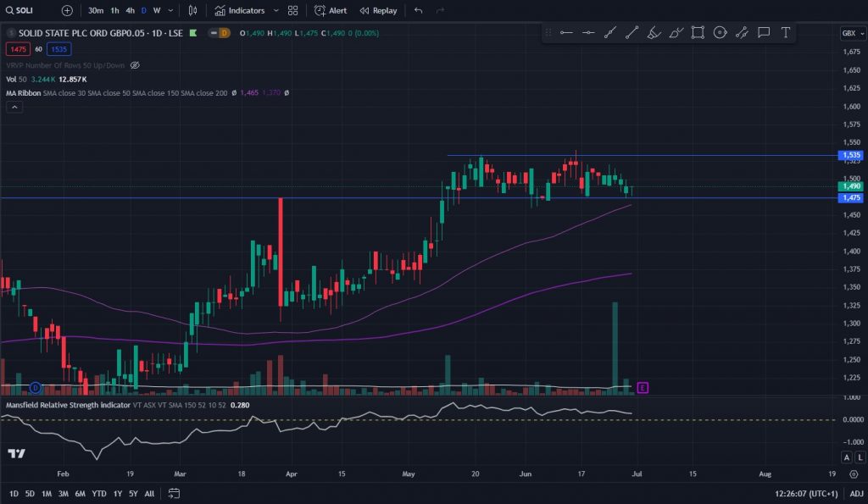Expand the time interval dropdown chevron

[x=170, y=11]
